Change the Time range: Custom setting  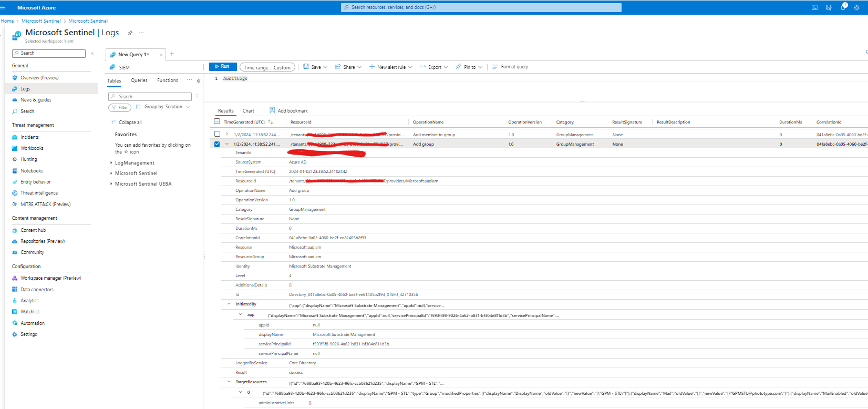pyautogui.click(x=267, y=67)
